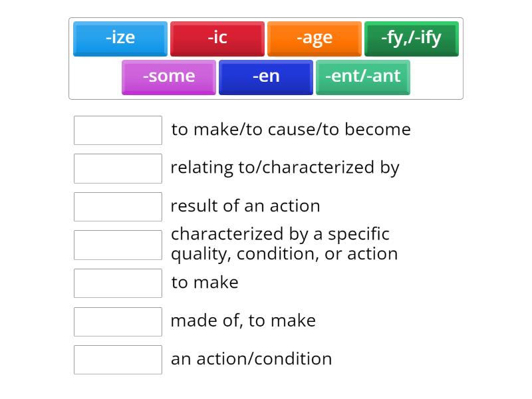Pick the -fy,/-ify suffix tile

[x=411, y=38]
